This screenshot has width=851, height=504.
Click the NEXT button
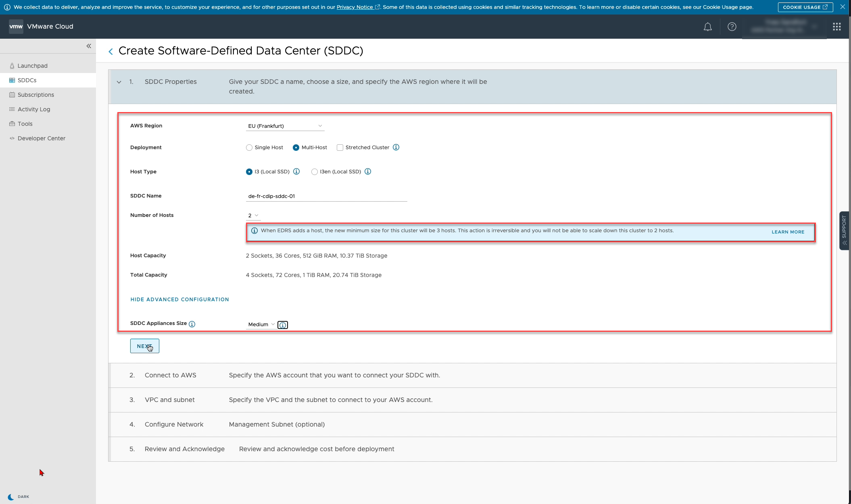tap(144, 346)
